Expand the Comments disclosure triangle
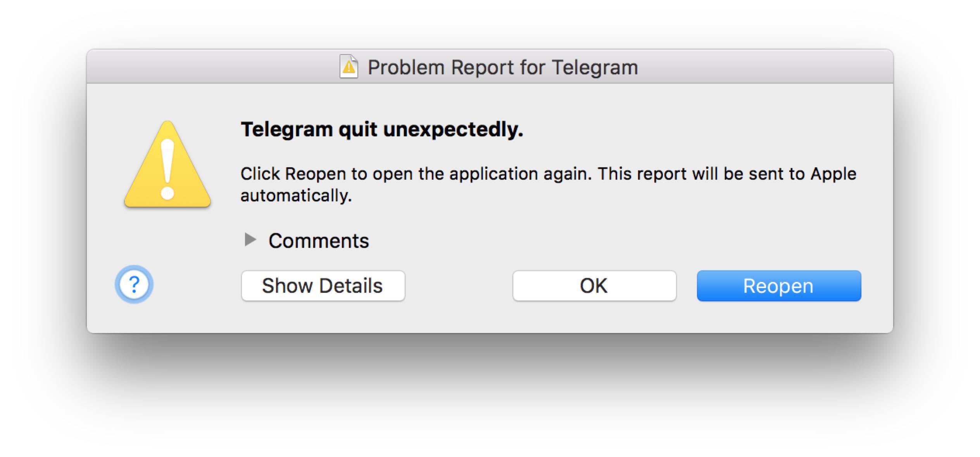 [250, 240]
